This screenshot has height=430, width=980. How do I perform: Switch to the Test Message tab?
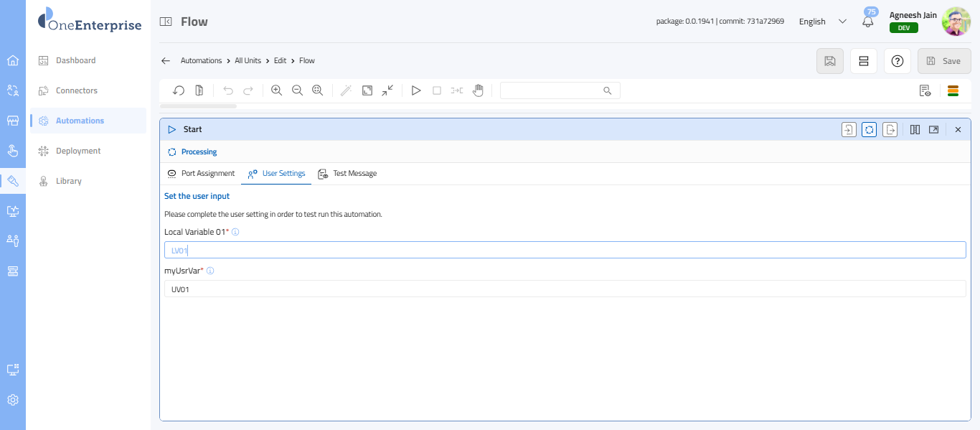click(347, 174)
